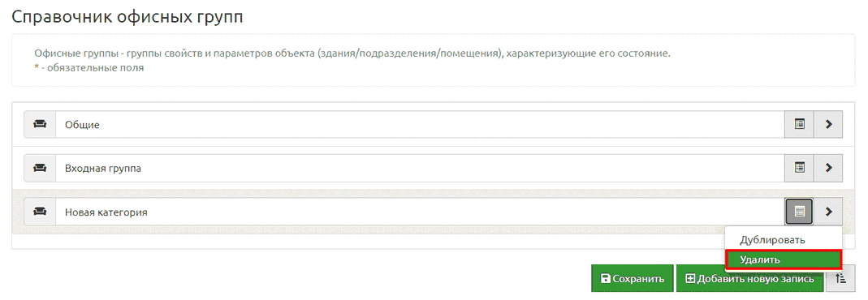The width and height of the screenshot is (868, 300).
Task: Click the Новая категория name field
Action: pyautogui.click(x=420, y=212)
